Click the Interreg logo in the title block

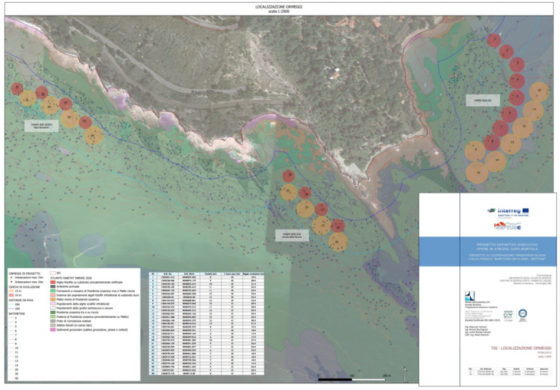pyautogui.click(x=503, y=212)
